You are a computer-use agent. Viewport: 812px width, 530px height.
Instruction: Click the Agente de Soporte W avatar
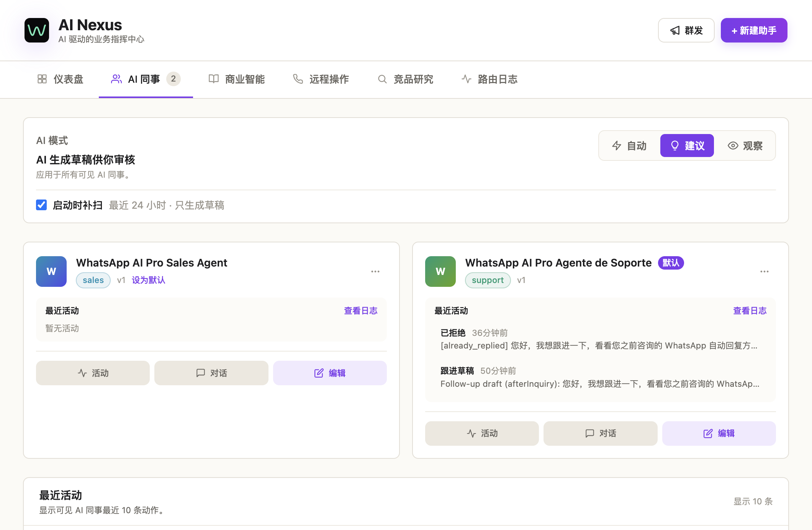coord(440,272)
